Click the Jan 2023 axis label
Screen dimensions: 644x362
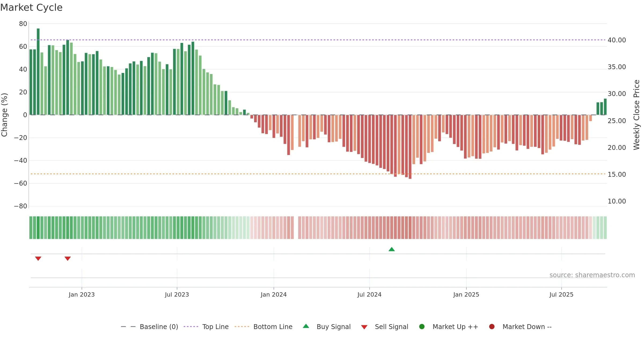(x=82, y=294)
